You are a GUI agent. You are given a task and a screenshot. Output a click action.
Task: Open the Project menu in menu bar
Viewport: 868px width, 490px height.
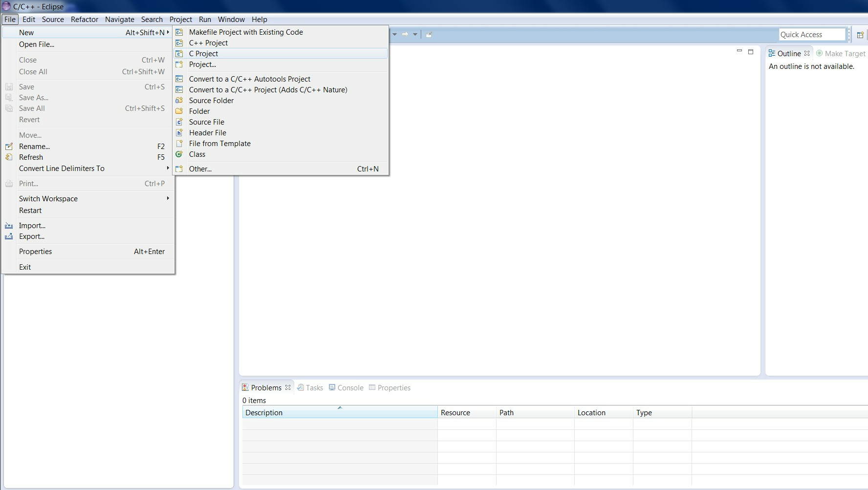pyautogui.click(x=181, y=19)
